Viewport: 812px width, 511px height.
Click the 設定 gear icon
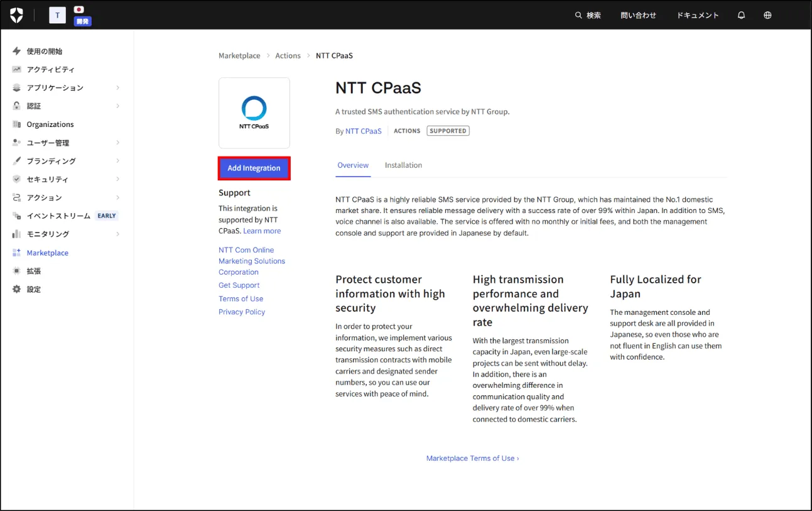(x=17, y=289)
